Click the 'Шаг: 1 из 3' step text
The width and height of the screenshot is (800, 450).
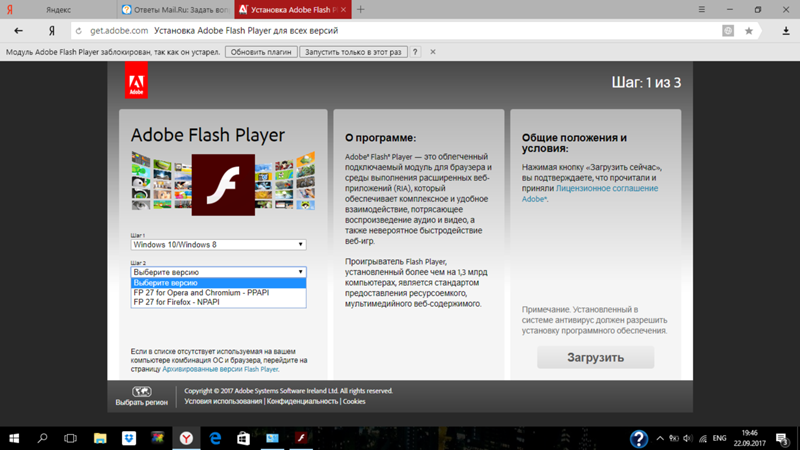click(x=646, y=83)
